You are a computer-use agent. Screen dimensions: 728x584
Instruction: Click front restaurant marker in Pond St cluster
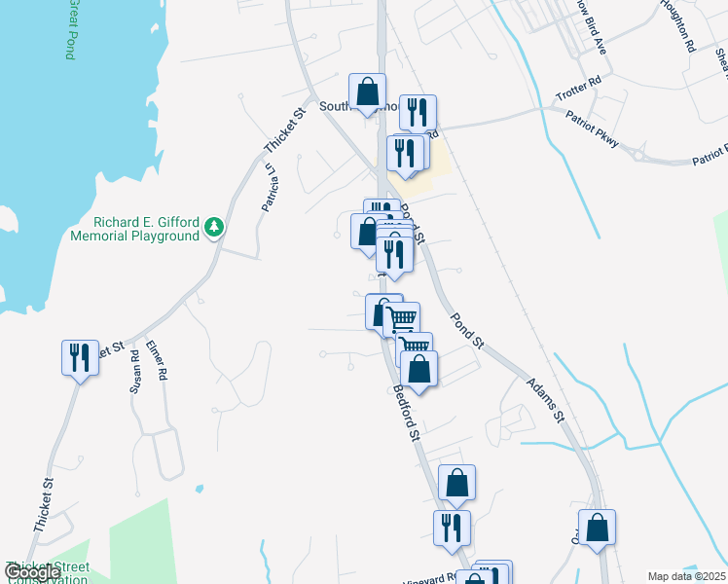coord(394,255)
